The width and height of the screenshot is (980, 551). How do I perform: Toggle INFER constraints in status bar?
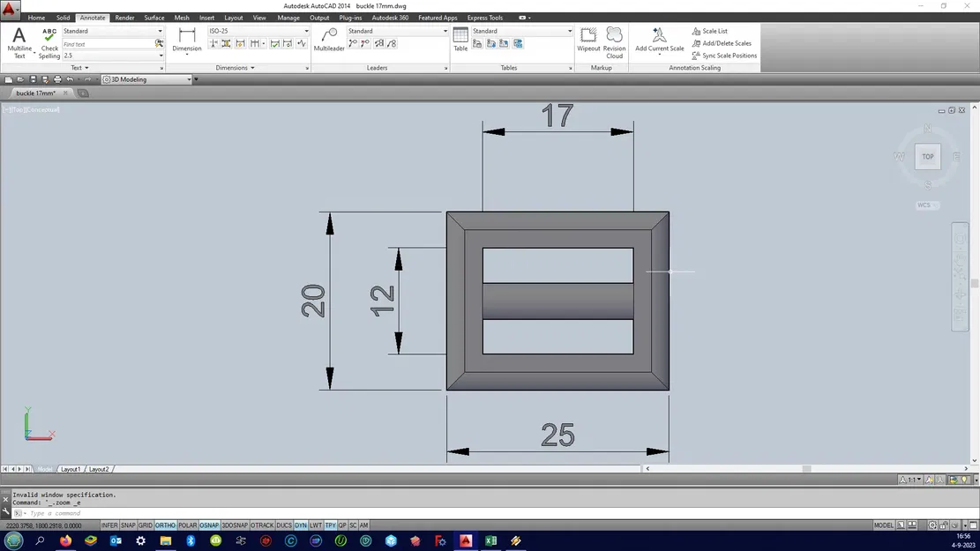click(x=109, y=525)
